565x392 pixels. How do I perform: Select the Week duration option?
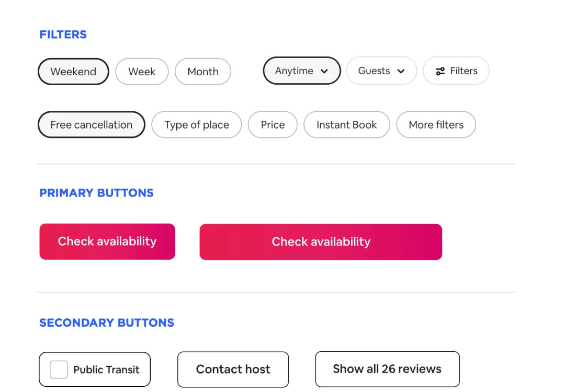pos(142,72)
